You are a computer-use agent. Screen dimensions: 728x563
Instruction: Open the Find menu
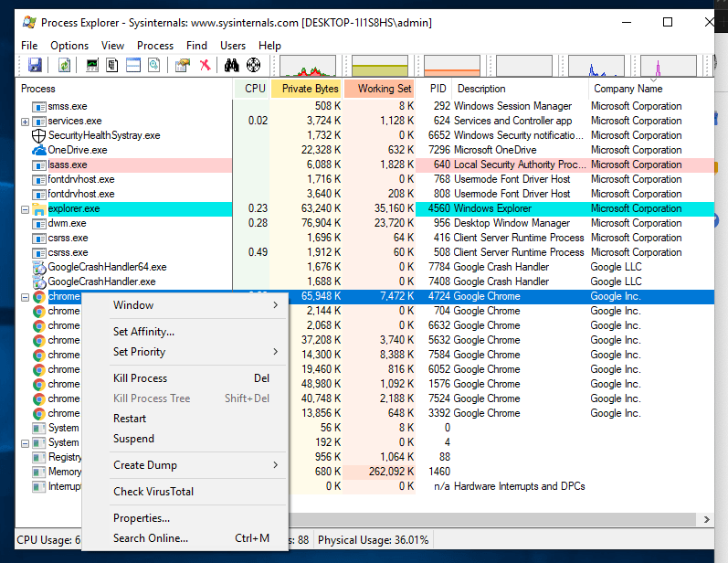[x=197, y=46]
